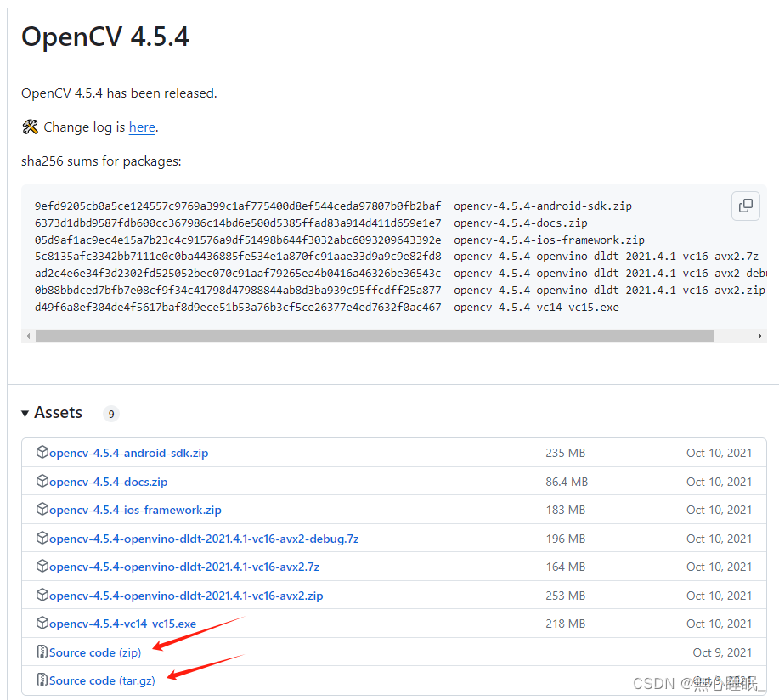Download opencv-4.5.4-vc14_vc15.exe installer
Screen dimensions: 779x700
click(x=122, y=624)
